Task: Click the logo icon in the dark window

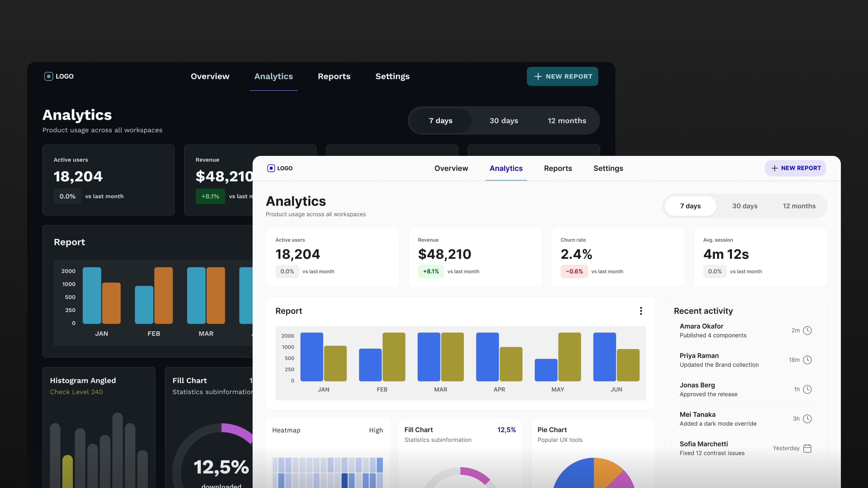Action: (48, 76)
